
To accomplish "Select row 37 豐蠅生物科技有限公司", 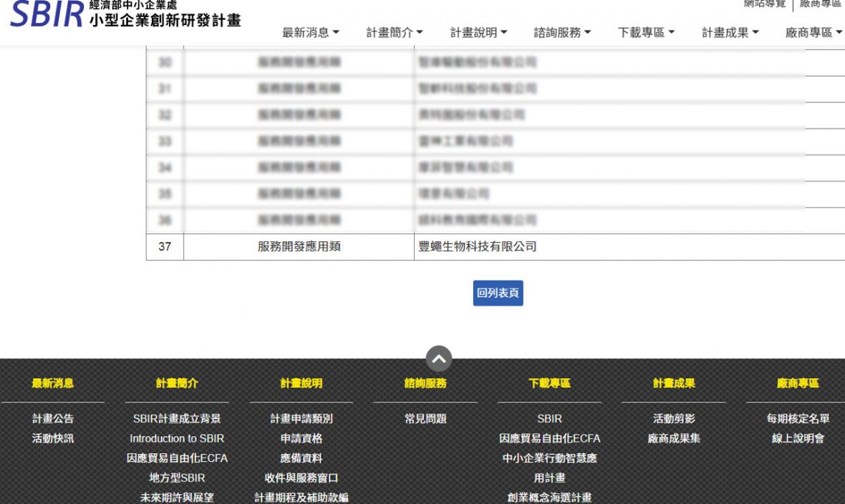I will coord(477,247).
